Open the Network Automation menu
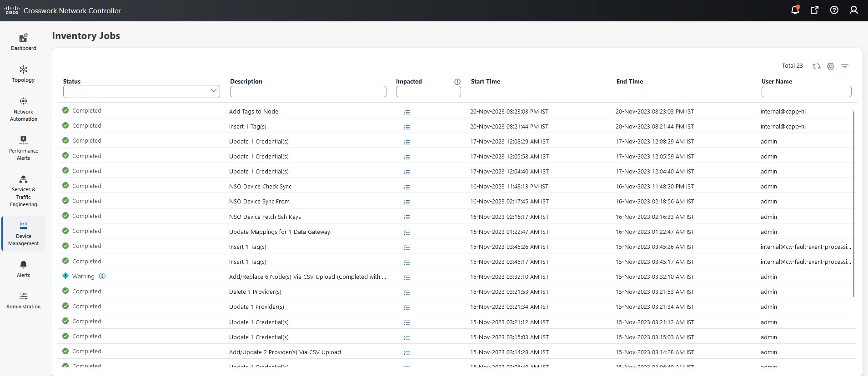Screen dimensions: 868x376 tap(24, 109)
